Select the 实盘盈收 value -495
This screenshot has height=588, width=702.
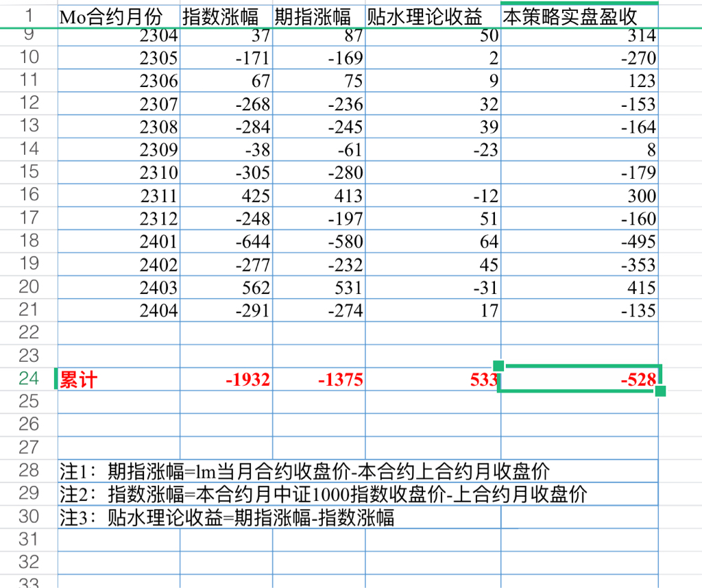[579, 241]
